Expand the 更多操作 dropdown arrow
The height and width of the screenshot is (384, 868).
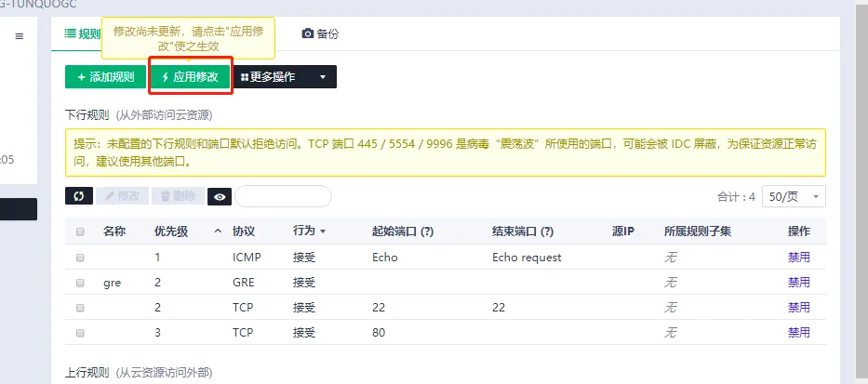click(x=323, y=77)
